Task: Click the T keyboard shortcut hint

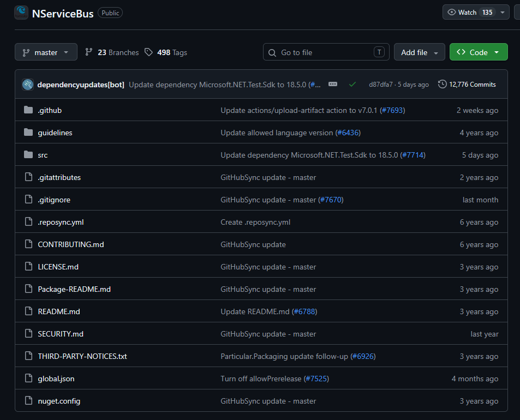Action: (x=379, y=52)
